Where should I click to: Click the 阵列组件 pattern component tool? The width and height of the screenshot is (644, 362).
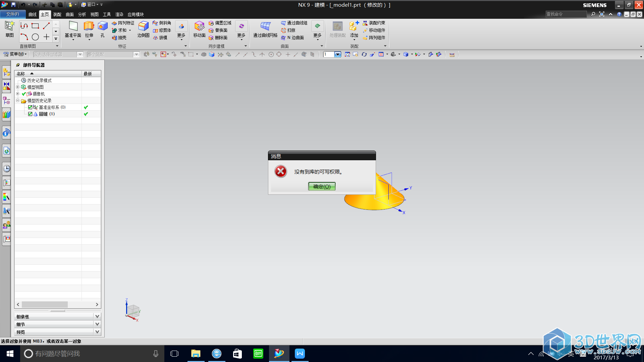coord(374,38)
